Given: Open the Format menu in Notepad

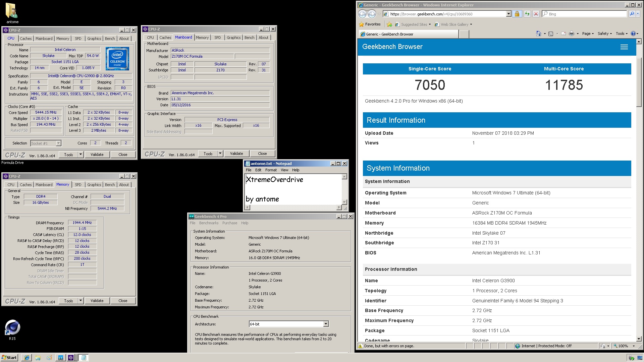Looking at the screenshot, I should pyautogui.click(x=271, y=170).
